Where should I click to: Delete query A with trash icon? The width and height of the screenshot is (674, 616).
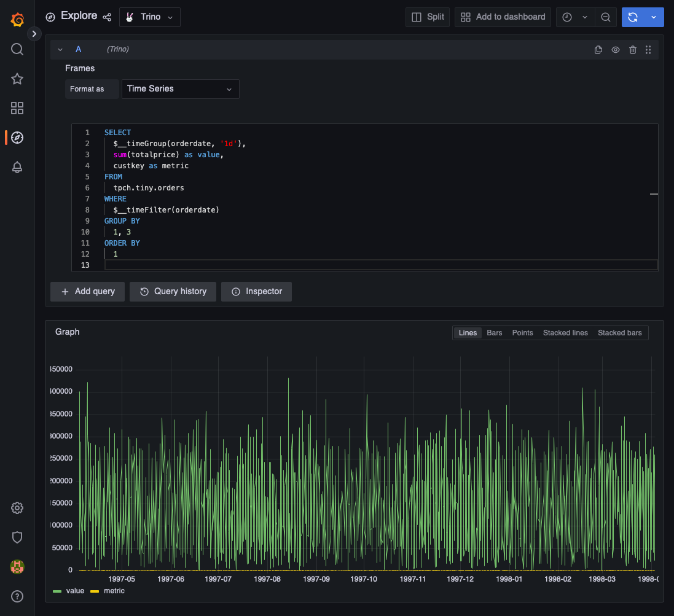point(633,50)
